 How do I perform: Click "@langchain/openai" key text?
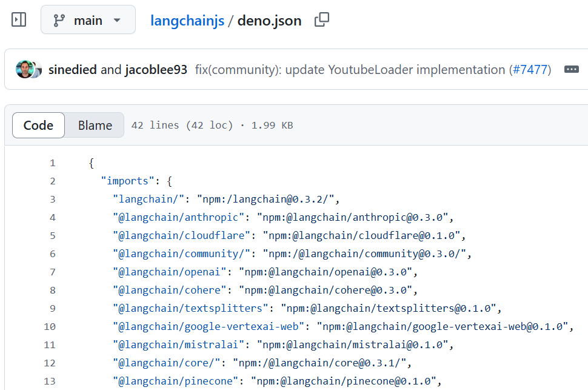(170, 272)
